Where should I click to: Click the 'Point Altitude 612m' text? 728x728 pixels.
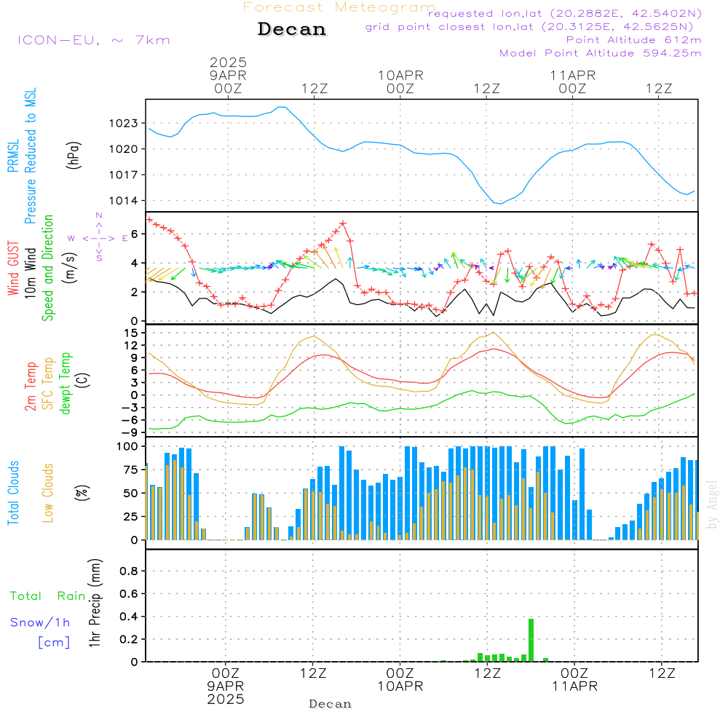tap(634, 40)
